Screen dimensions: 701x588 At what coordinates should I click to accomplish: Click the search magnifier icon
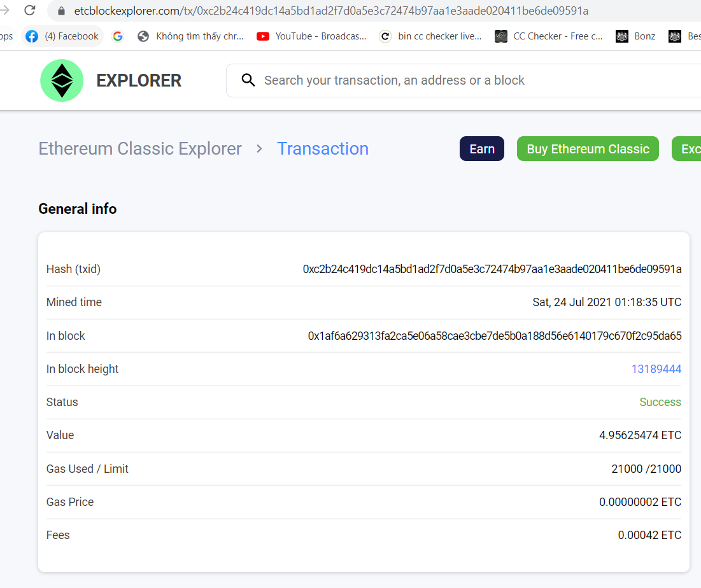pyautogui.click(x=248, y=80)
